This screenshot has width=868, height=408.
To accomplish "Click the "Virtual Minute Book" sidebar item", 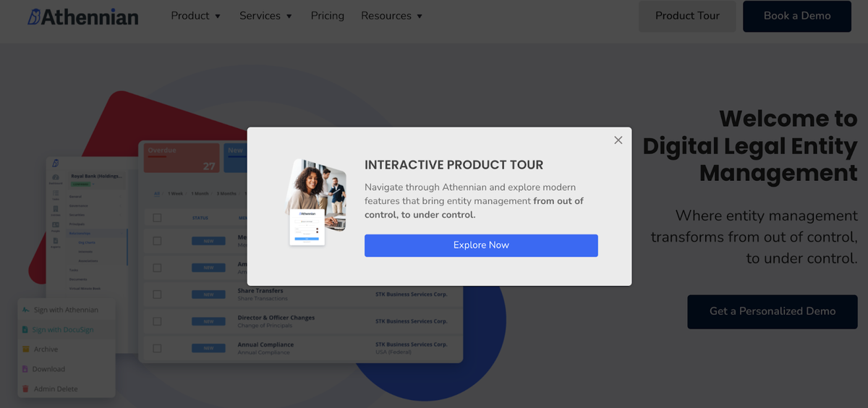I will 85,289.
